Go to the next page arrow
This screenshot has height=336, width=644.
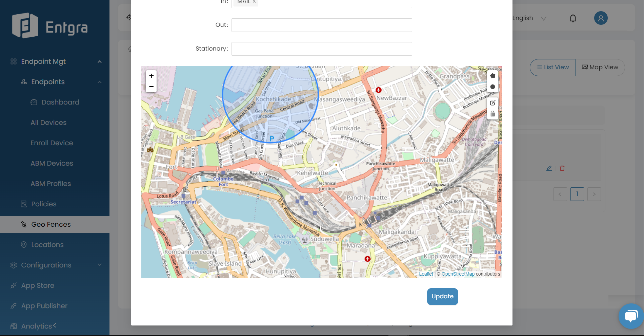pyautogui.click(x=594, y=194)
